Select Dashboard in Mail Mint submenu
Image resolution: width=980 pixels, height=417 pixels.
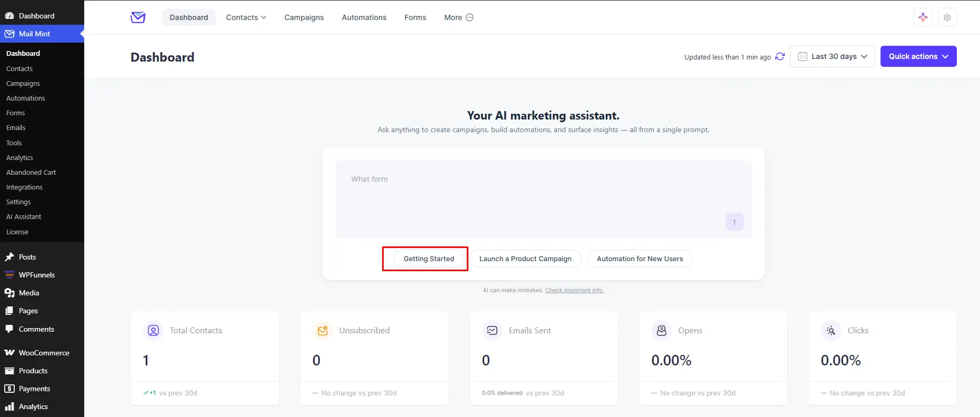click(23, 53)
